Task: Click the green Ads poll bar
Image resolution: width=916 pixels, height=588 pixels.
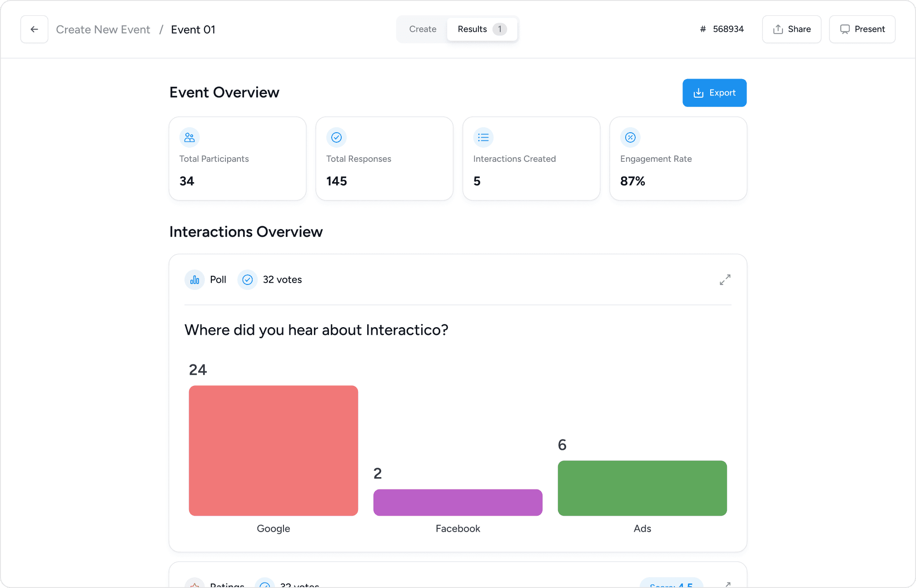Action: [642, 488]
